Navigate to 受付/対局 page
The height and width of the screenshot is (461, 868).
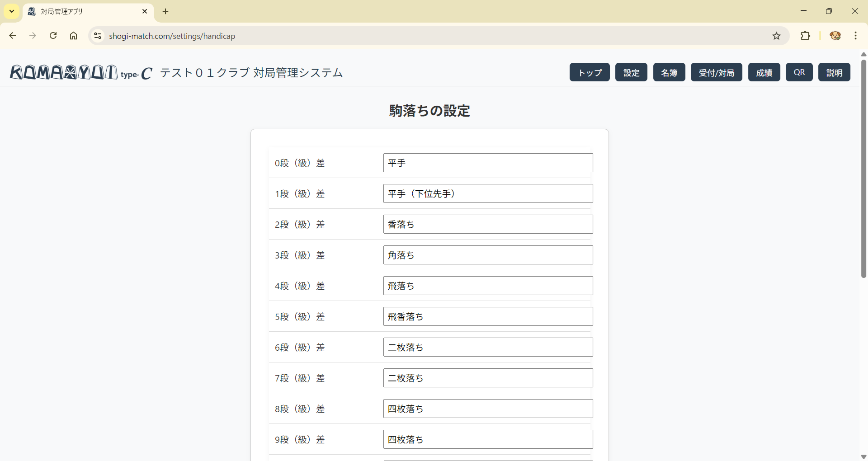pos(716,72)
